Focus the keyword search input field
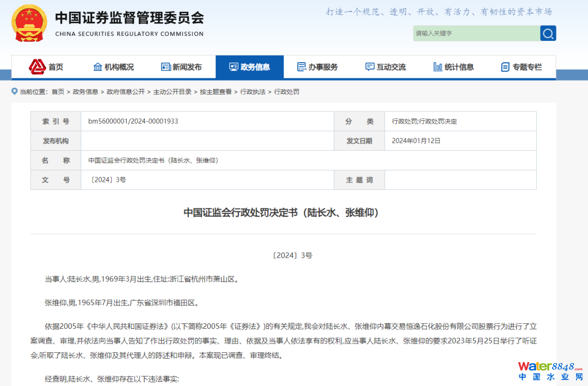This screenshot has width=588, height=386. pyautogui.click(x=476, y=34)
